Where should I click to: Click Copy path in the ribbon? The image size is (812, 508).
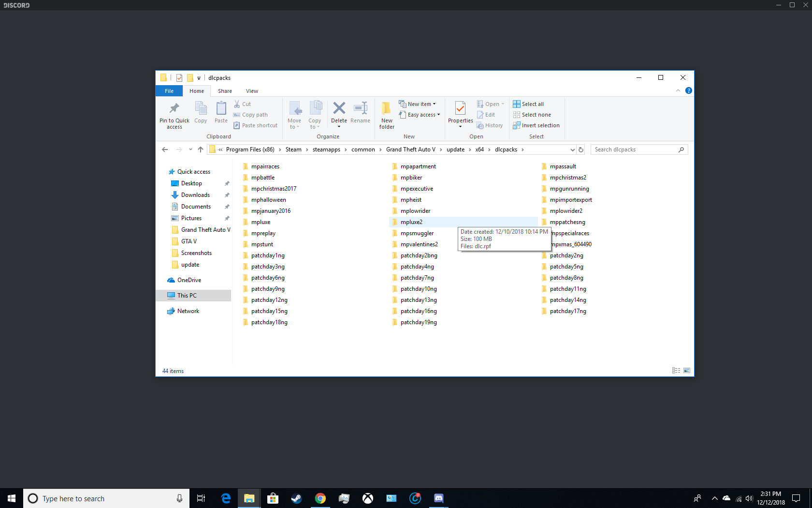coord(250,115)
